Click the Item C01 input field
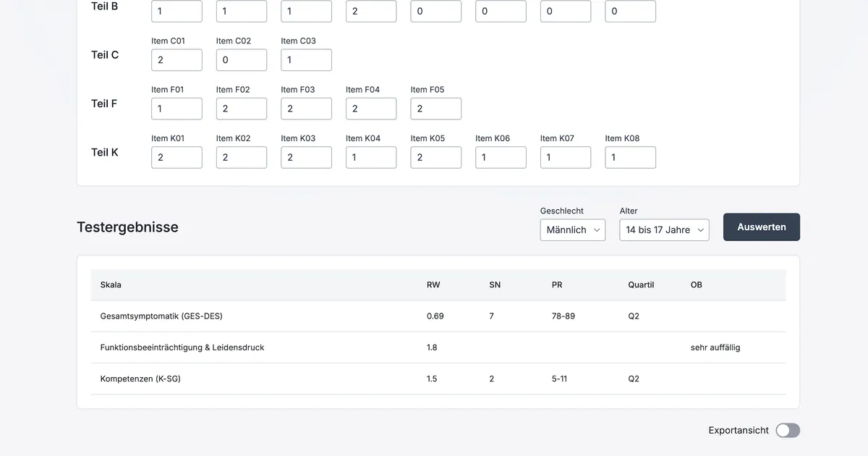Viewport: 868px width, 456px height. (x=176, y=60)
